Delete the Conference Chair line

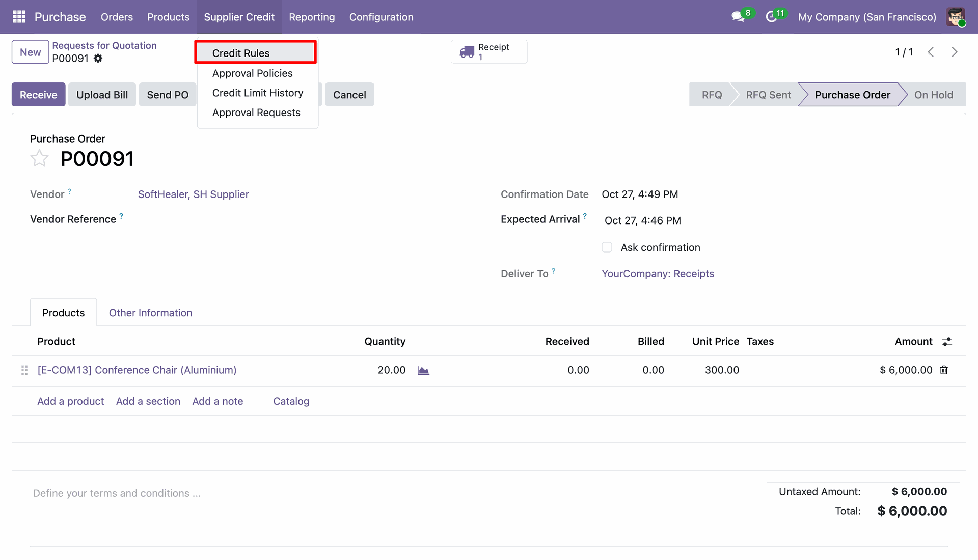(944, 370)
